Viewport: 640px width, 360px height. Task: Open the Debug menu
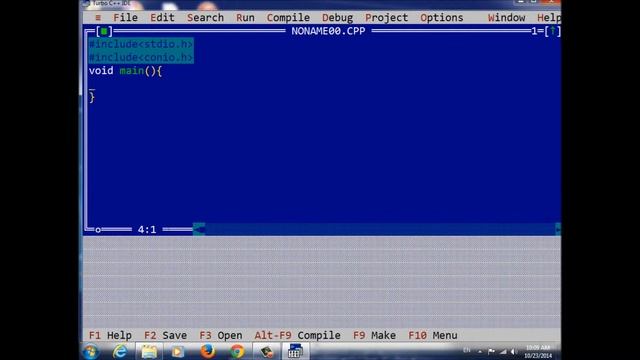coord(337,18)
